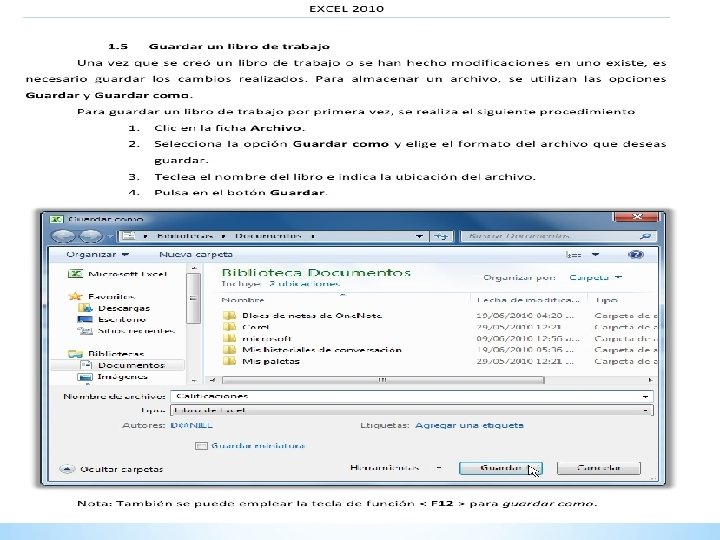The image size is (720, 540).
Task: Click the change view icon
Action: click(574, 254)
